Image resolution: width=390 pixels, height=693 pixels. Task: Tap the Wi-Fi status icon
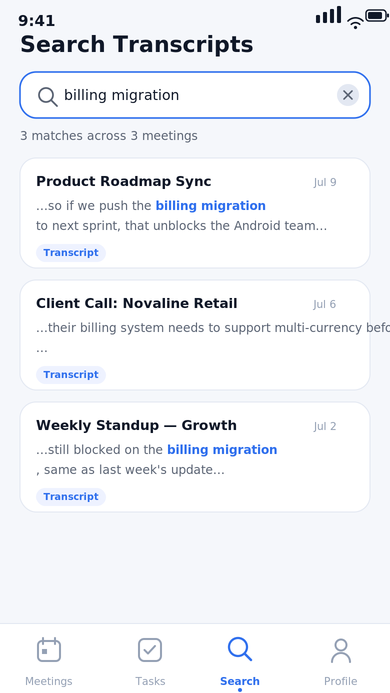coord(355,23)
